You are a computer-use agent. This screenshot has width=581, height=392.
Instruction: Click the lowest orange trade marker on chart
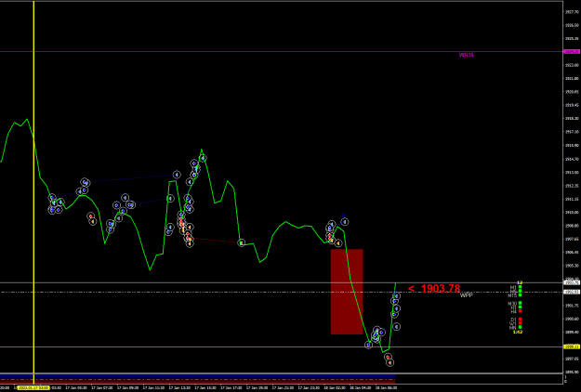[390, 363]
